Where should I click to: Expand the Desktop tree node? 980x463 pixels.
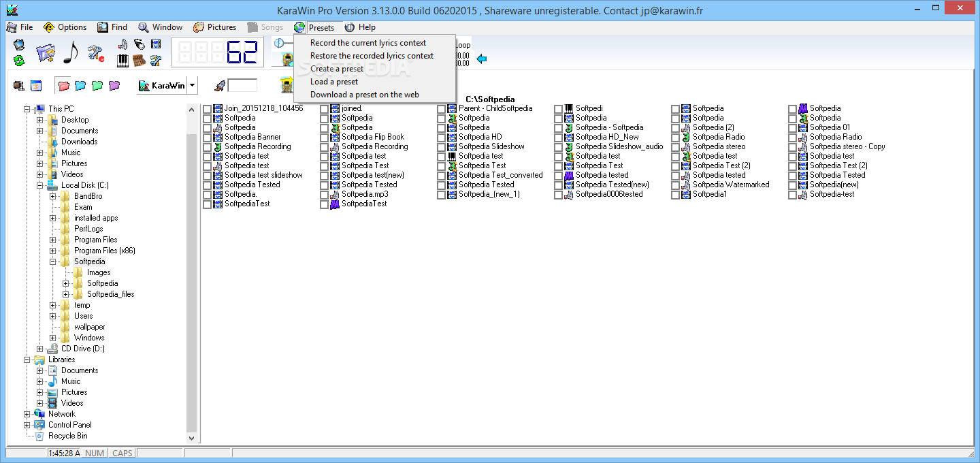tap(39, 120)
